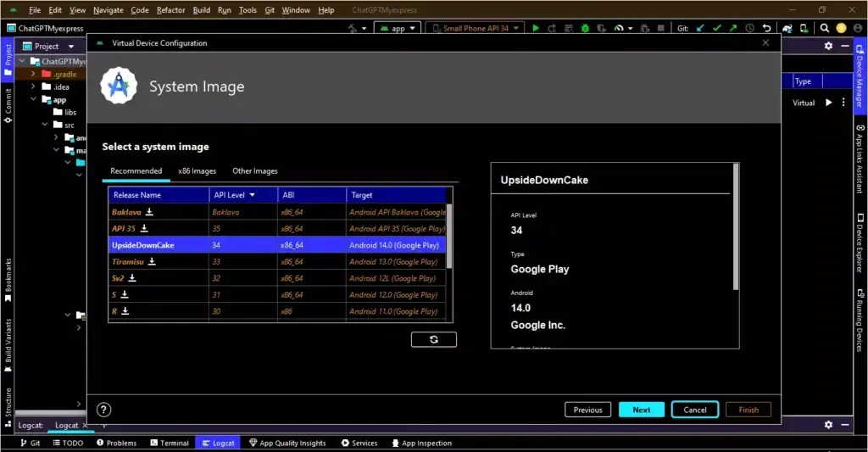Select the Tiramisu release name cell
The height and width of the screenshot is (452, 868).
coord(159,261)
